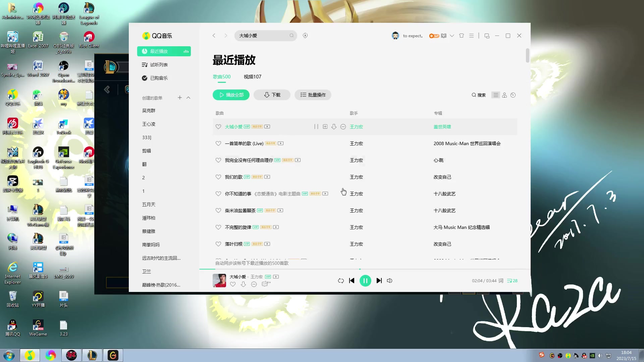
Task: Switch to list view icon
Action: (496, 95)
